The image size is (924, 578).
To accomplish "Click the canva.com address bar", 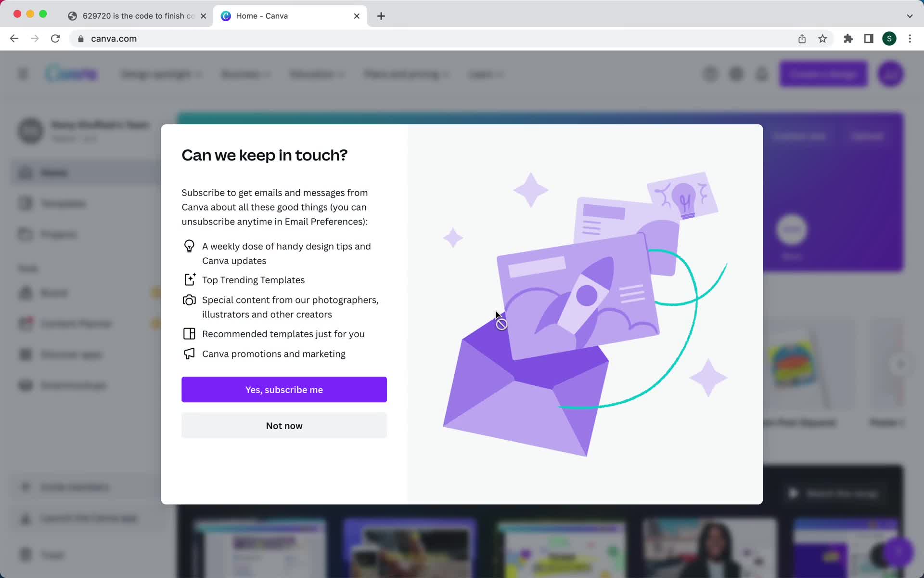I will [433, 39].
